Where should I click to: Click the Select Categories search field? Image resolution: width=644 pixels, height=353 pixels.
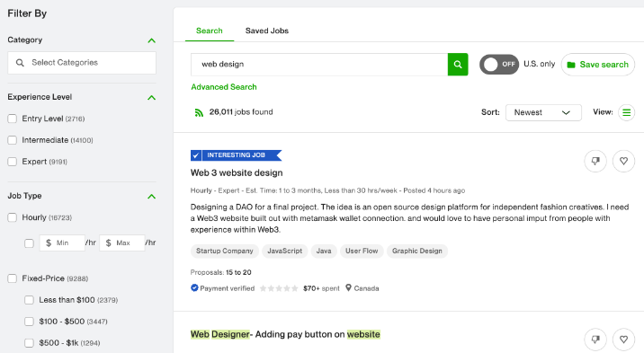click(82, 63)
